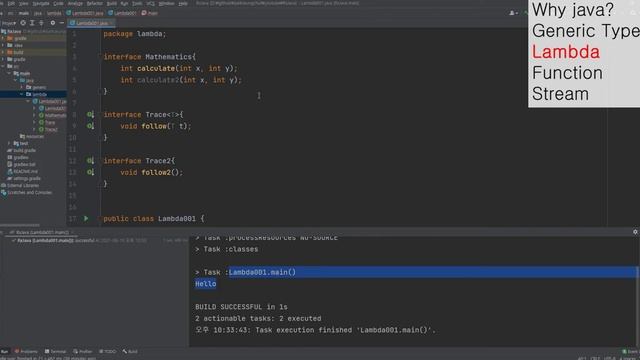
Task: Click 'BUILD SUCCESSFUL in 1s' console text
Action: [x=241, y=307]
